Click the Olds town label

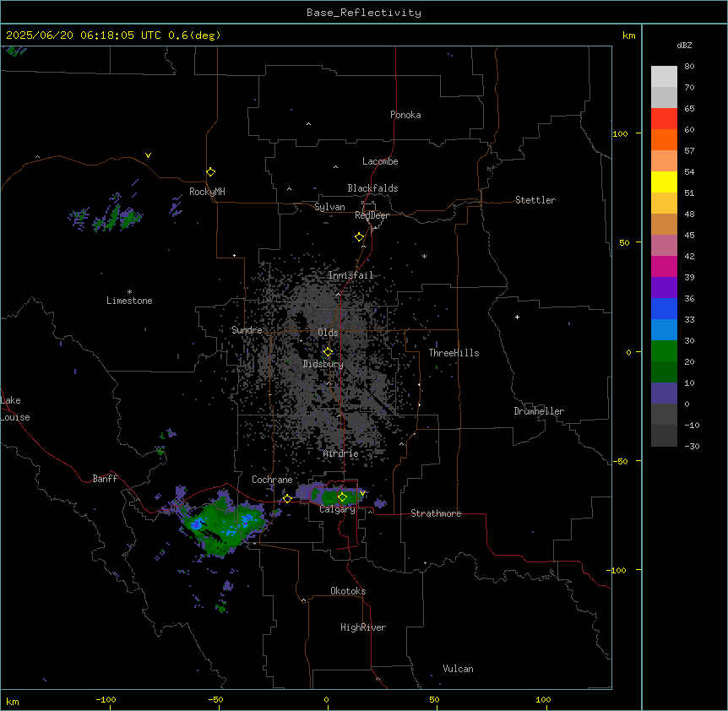328,333
